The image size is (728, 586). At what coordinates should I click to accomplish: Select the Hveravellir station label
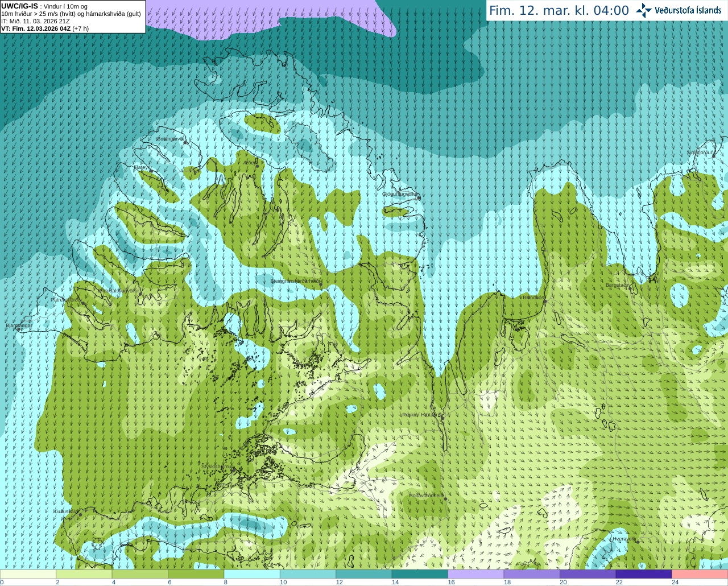point(624,538)
